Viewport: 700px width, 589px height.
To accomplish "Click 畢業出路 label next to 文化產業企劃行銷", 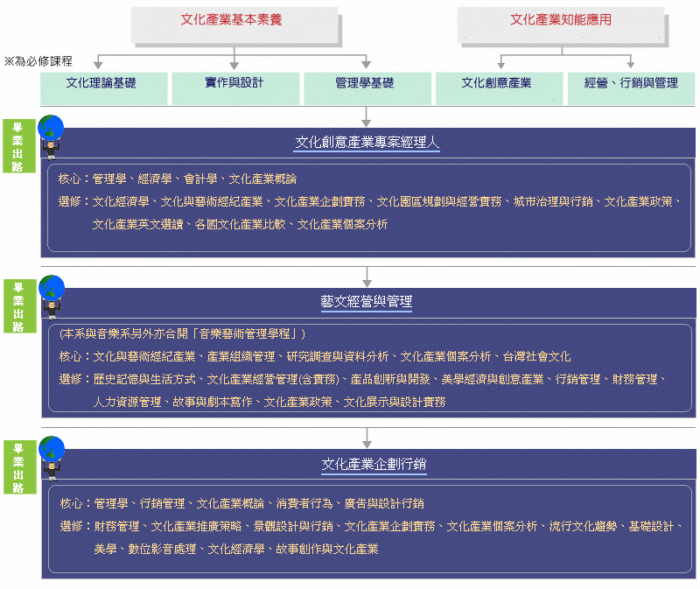I will click(x=19, y=466).
